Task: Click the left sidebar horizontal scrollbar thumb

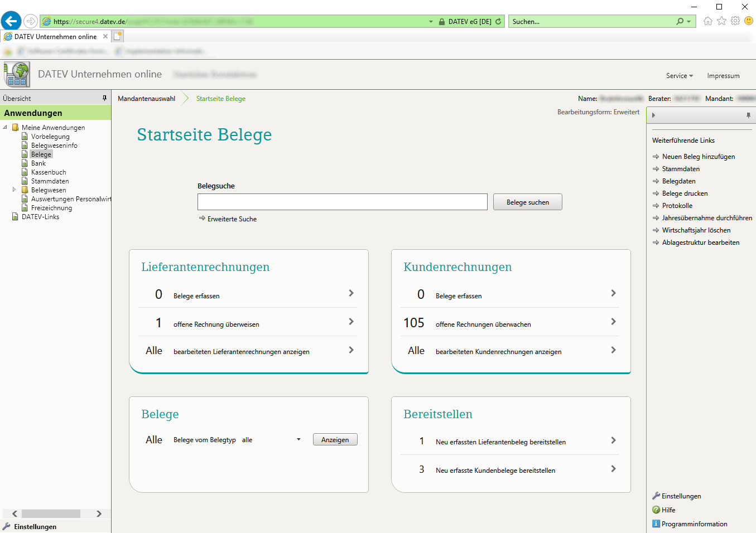Action: (x=51, y=513)
